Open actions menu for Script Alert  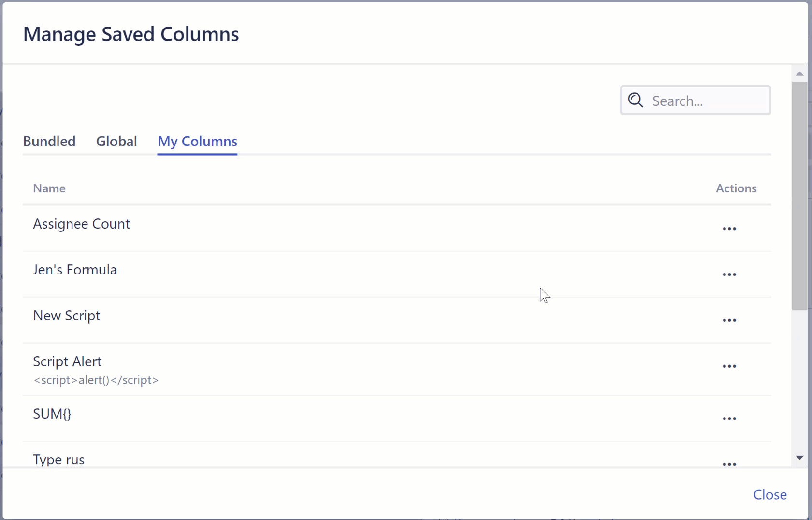(729, 366)
